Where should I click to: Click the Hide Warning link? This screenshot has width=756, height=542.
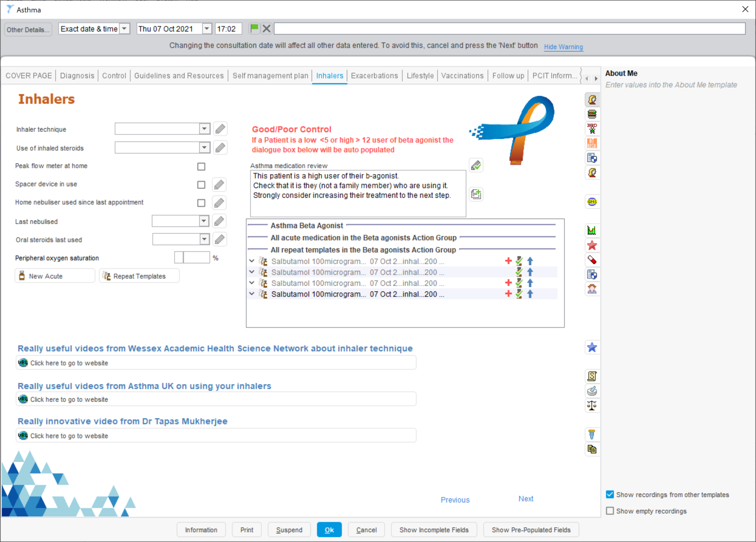(563, 47)
